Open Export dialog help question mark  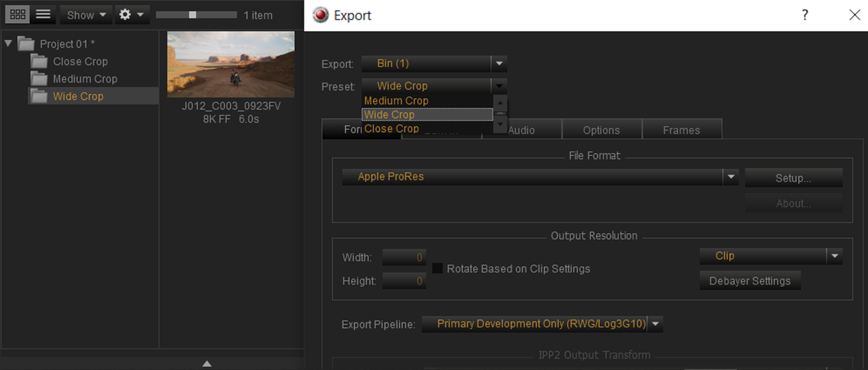(x=805, y=15)
